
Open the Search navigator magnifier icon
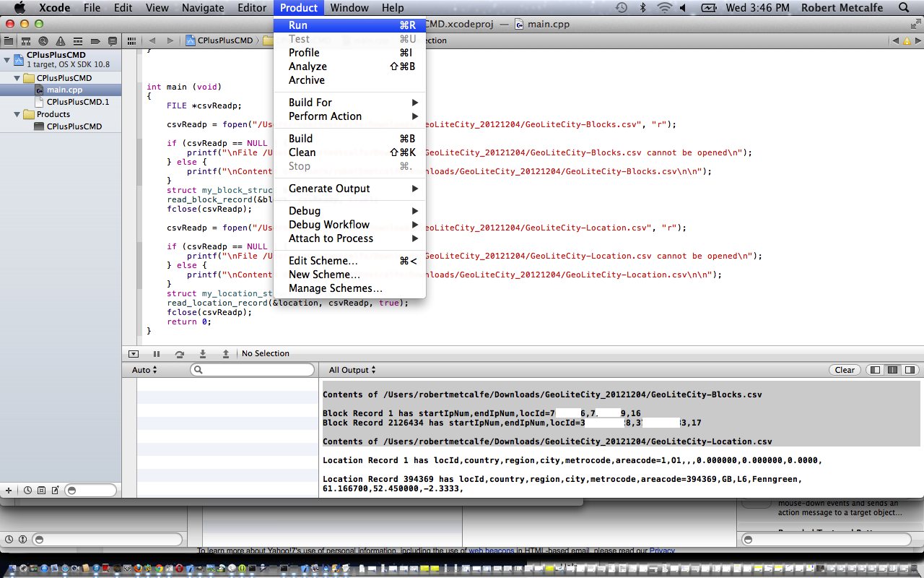[43, 41]
